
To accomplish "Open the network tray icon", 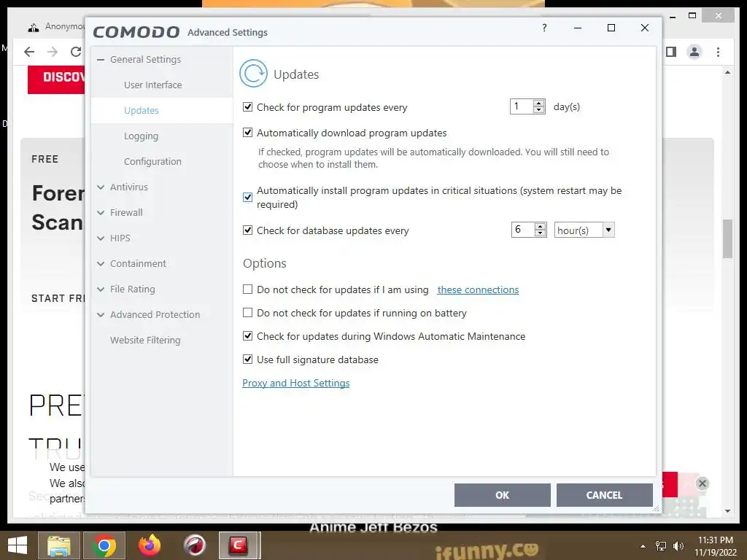I will coord(661,546).
